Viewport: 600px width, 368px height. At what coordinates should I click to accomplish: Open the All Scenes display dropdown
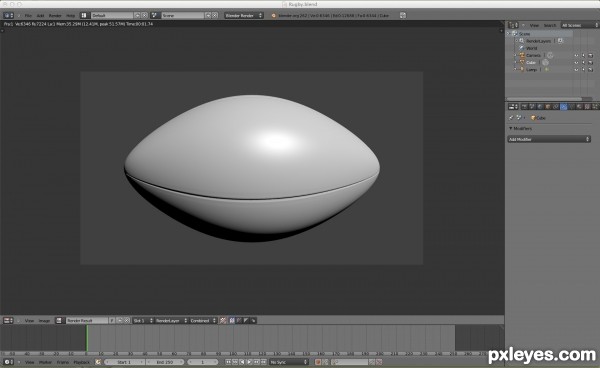click(579, 25)
